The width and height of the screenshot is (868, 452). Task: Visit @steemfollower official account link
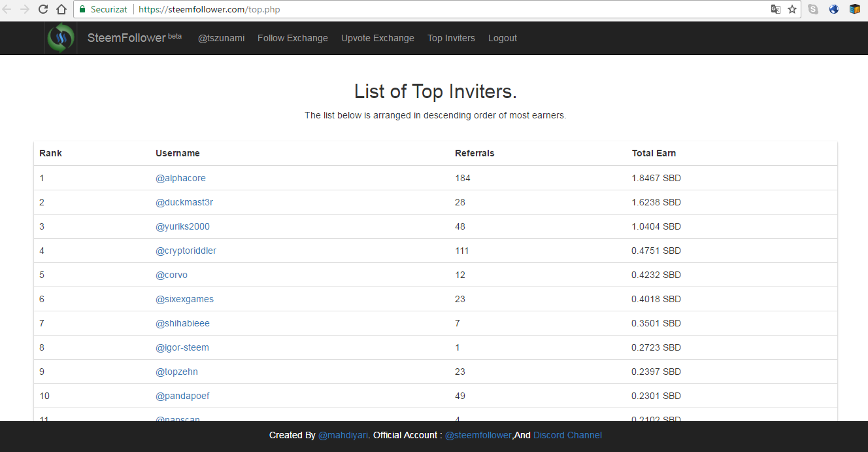(x=478, y=435)
